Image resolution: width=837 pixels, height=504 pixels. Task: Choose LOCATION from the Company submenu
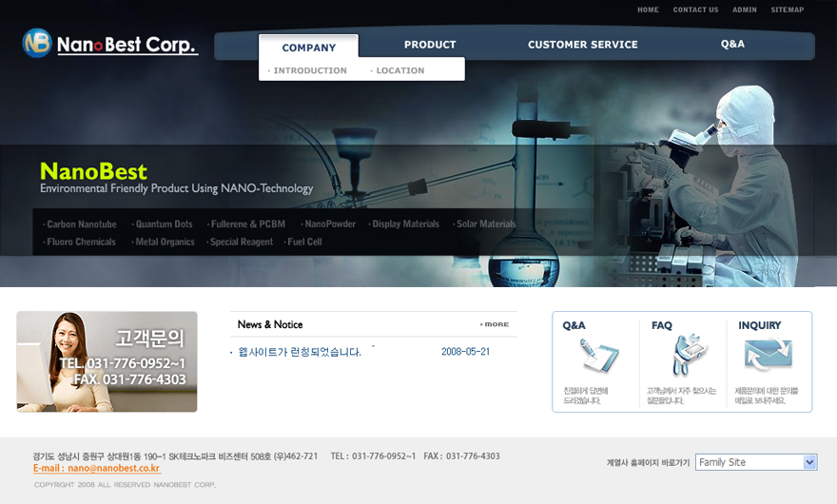click(399, 70)
